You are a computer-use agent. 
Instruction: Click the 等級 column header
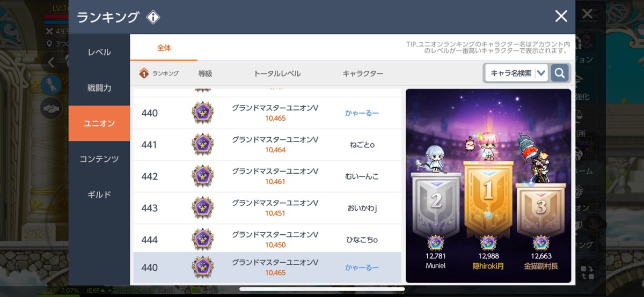point(205,73)
